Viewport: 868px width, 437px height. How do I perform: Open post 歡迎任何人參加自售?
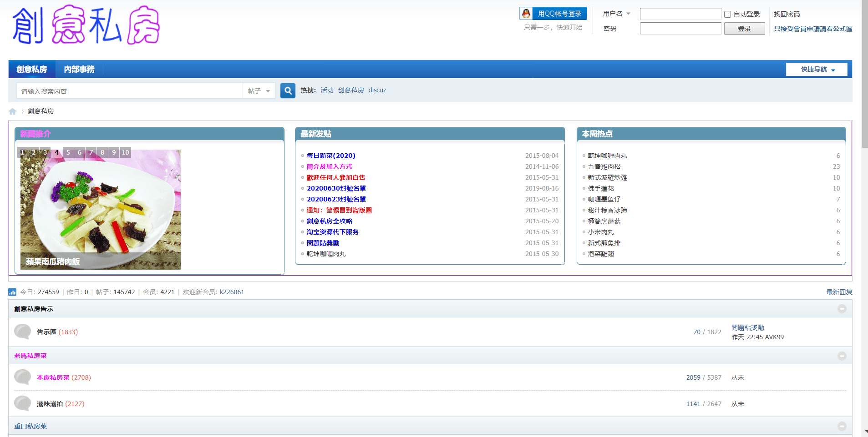(x=336, y=177)
